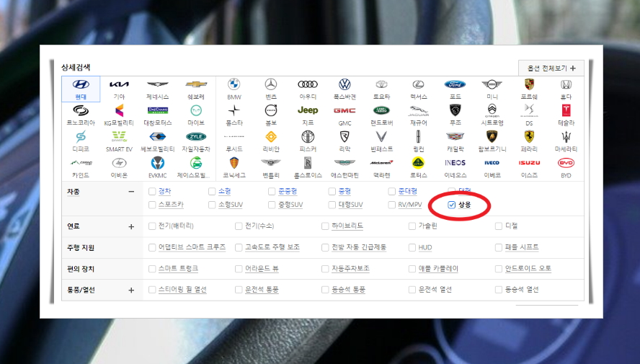Viewport: 640px width, 364px height.
Task: Expand the 통풍/열선 section
Action: pyautogui.click(x=131, y=290)
